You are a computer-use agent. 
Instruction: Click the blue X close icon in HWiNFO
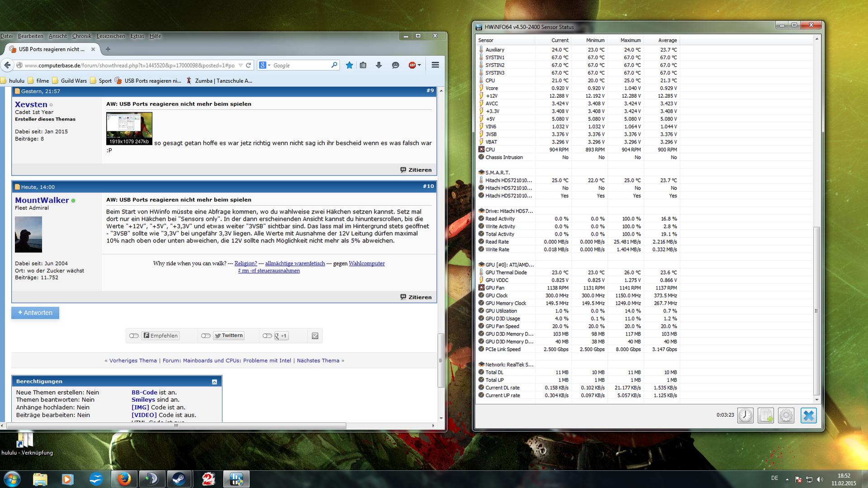808,415
